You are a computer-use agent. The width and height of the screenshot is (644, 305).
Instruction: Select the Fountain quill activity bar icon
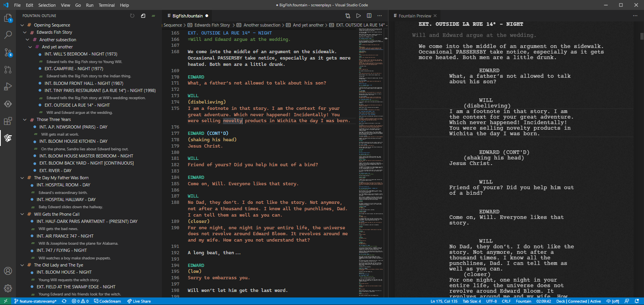pyautogui.click(x=8, y=138)
